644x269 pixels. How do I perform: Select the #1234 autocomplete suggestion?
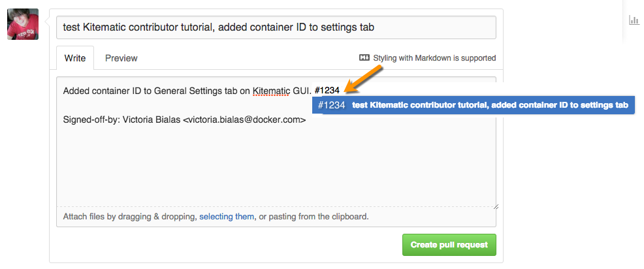tap(474, 105)
